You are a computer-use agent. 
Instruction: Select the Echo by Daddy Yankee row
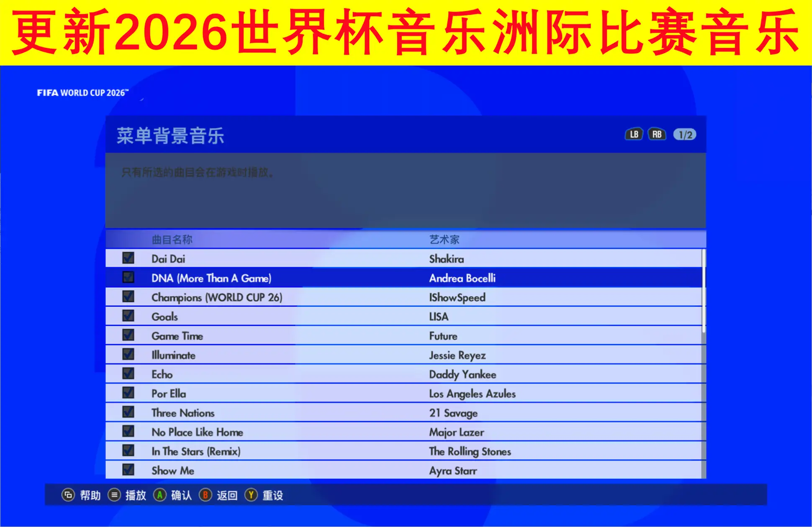pos(404,374)
